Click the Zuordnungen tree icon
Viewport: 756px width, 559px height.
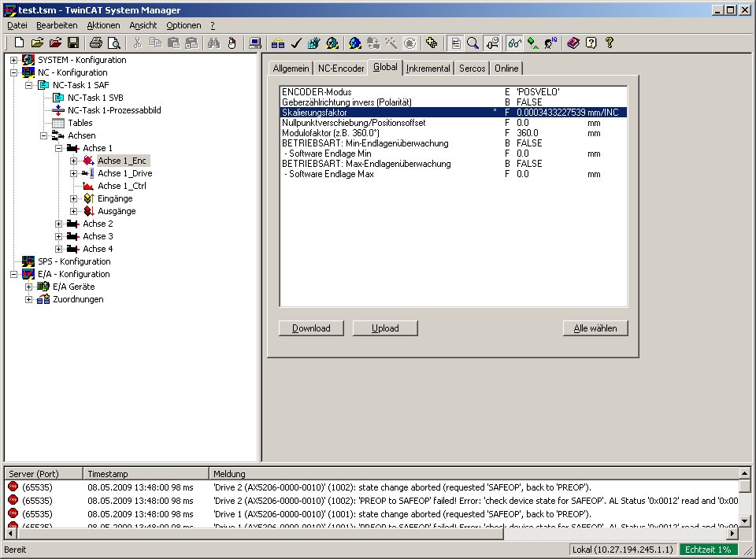point(43,298)
